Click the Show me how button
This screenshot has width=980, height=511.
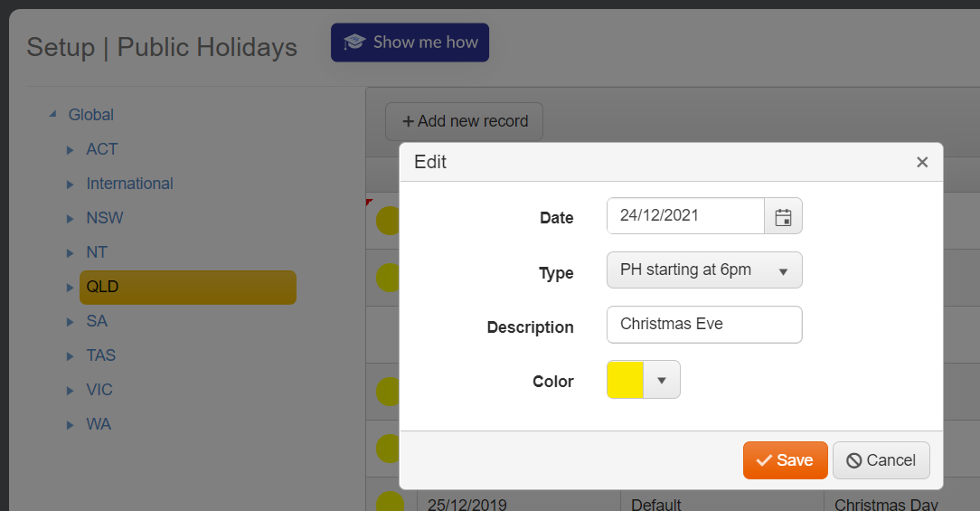coord(410,43)
